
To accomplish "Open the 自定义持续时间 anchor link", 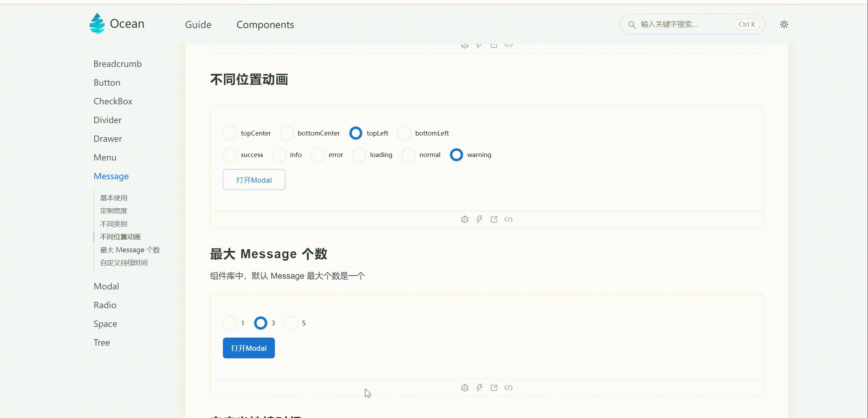I will click(123, 263).
